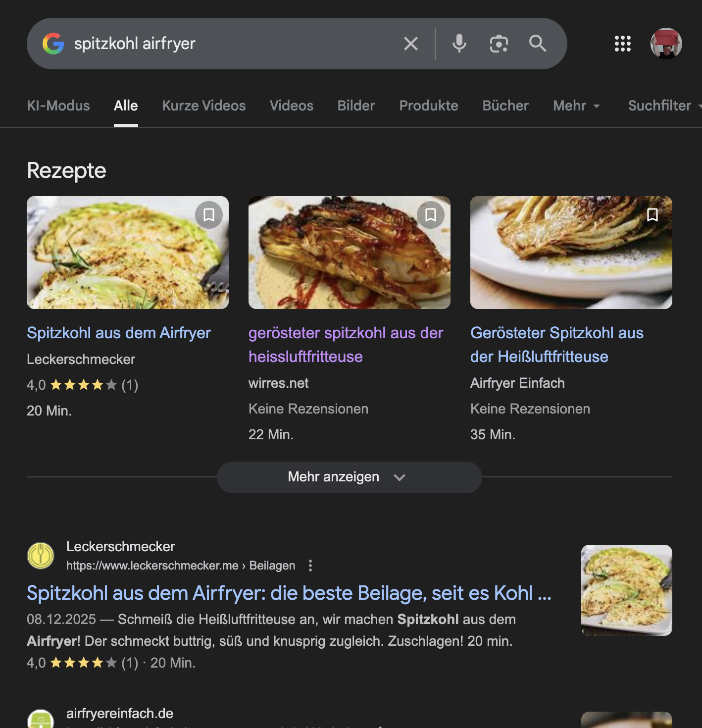
Task: Open thumbnail image beside Leckerschmecker search result
Action: point(626,590)
